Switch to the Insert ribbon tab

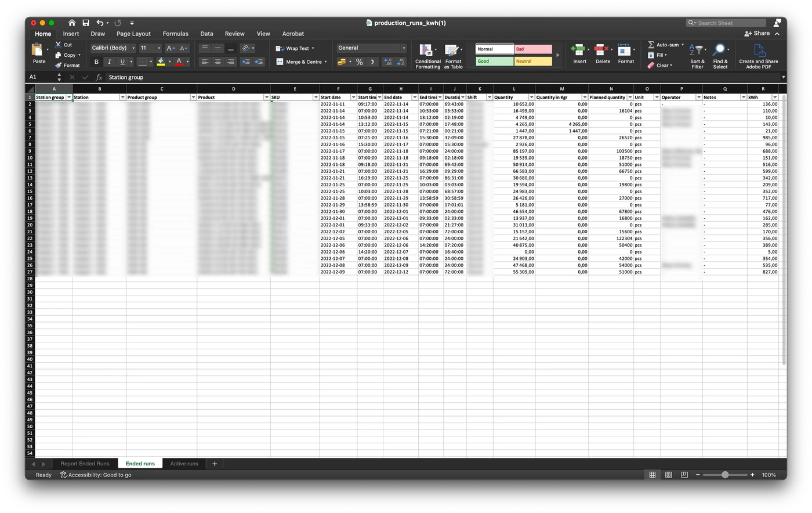click(x=71, y=34)
